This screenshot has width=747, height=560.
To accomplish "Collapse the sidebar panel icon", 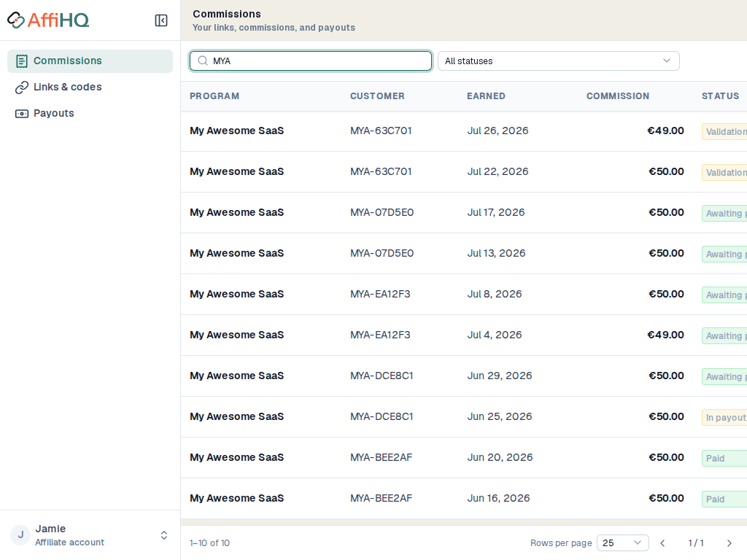I will (x=161, y=20).
